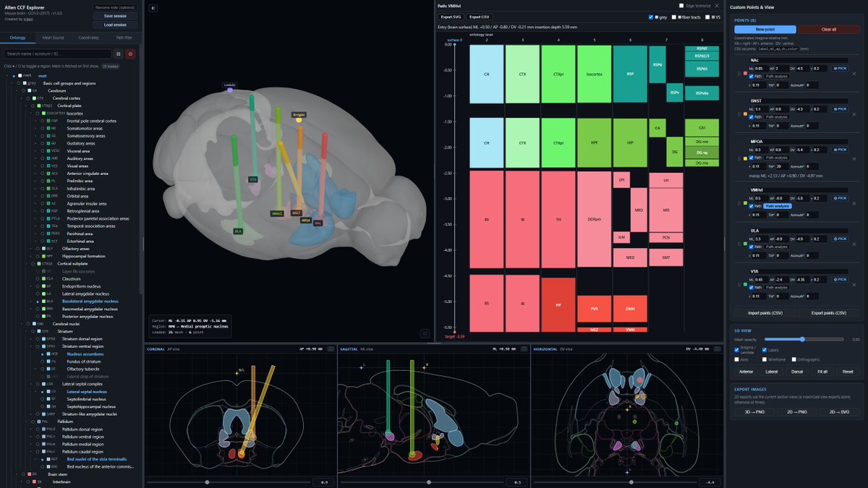The image size is (868, 488).
Task: Click the PICK button for BLA point
Action: point(841,239)
